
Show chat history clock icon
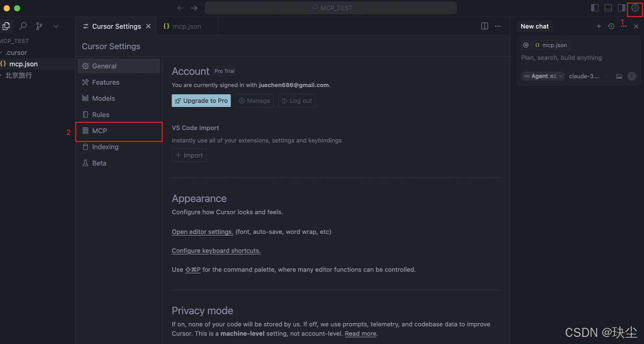click(611, 26)
